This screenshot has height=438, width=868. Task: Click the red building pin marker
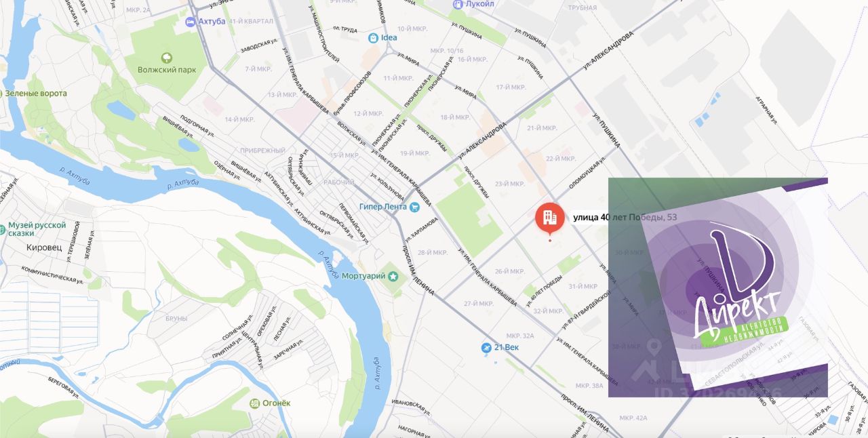(x=549, y=218)
